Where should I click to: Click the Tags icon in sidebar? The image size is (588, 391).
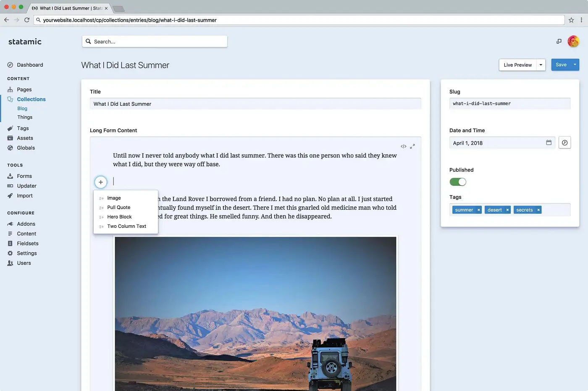[10, 128]
